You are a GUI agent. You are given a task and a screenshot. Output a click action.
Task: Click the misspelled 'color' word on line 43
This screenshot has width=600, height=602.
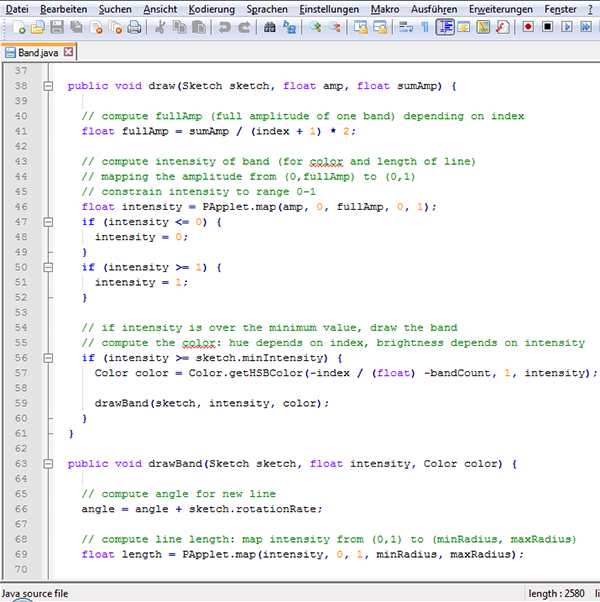(x=326, y=162)
